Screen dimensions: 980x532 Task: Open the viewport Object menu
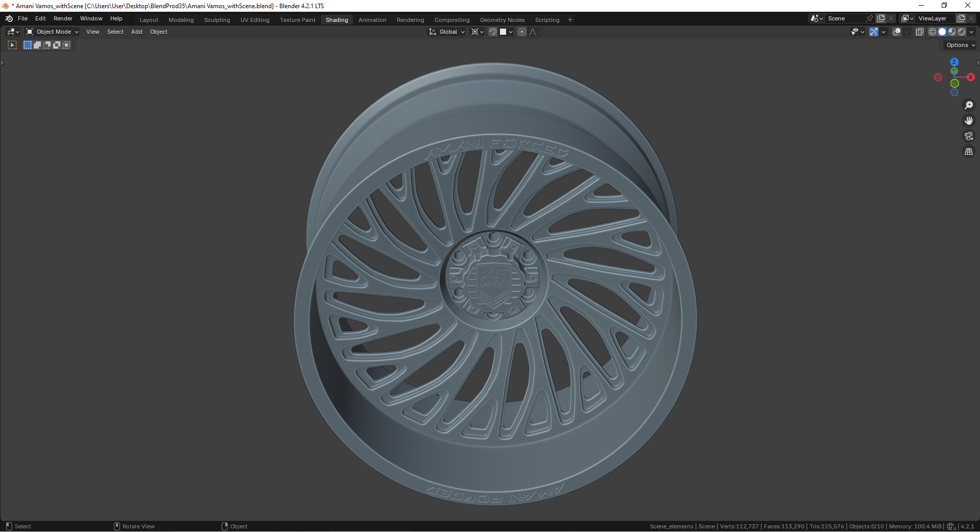pyautogui.click(x=159, y=32)
